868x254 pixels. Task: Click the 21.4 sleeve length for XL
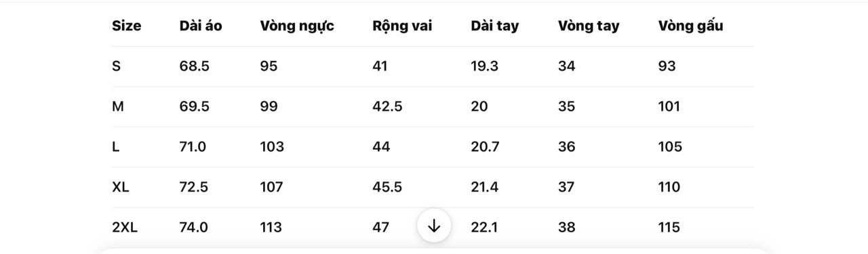point(485,187)
